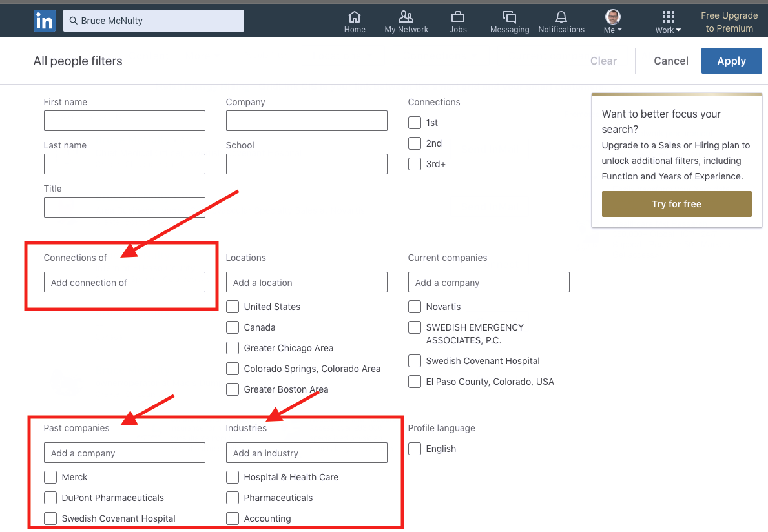Start the Try for free offer
This screenshot has width=768, height=532.
click(676, 204)
